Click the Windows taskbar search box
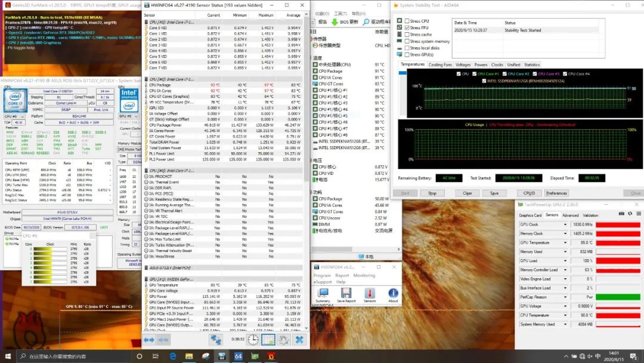Image resolution: width=644 pixels, height=363 pixels. point(72,356)
